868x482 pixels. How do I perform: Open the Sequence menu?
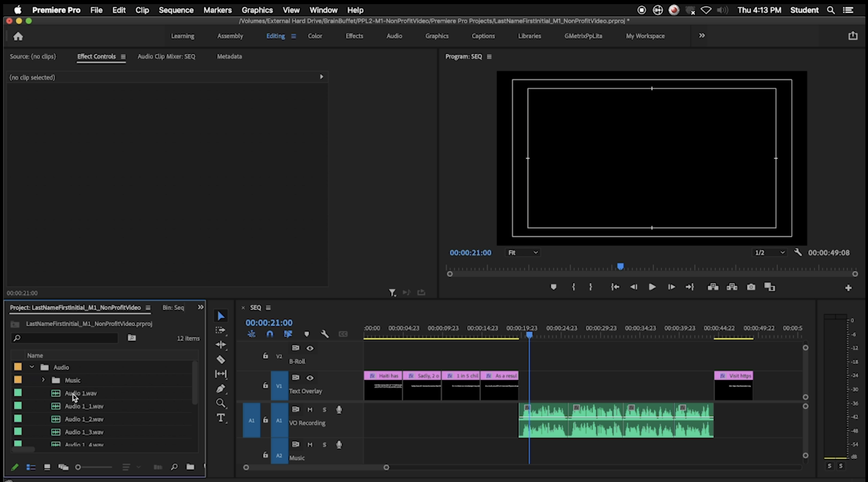pos(176,10)
